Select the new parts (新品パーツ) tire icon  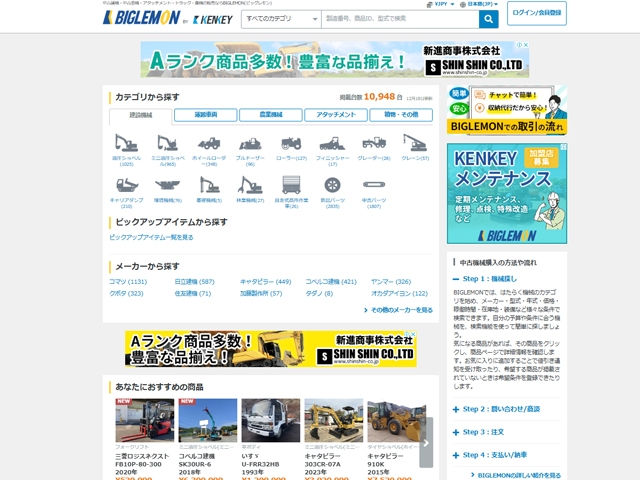click(332, 186)
